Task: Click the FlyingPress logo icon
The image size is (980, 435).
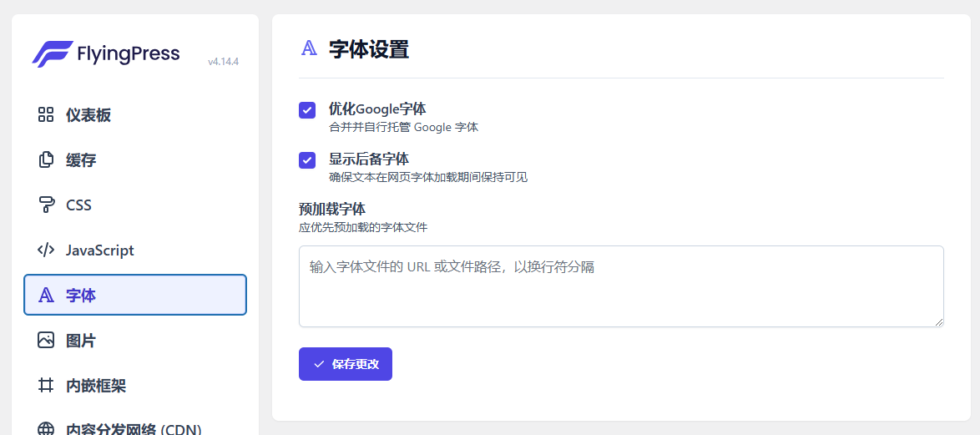Action: [x=52, y=54]
